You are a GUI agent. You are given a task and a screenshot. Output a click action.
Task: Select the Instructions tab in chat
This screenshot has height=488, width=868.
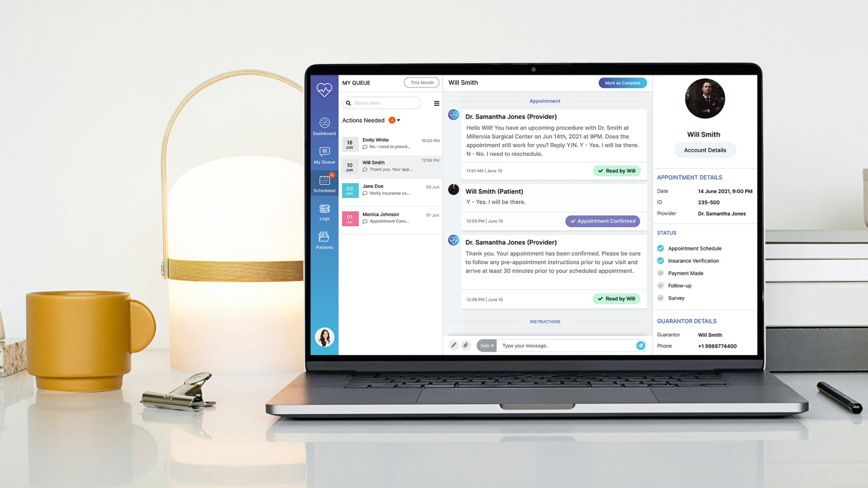(544, 322)
